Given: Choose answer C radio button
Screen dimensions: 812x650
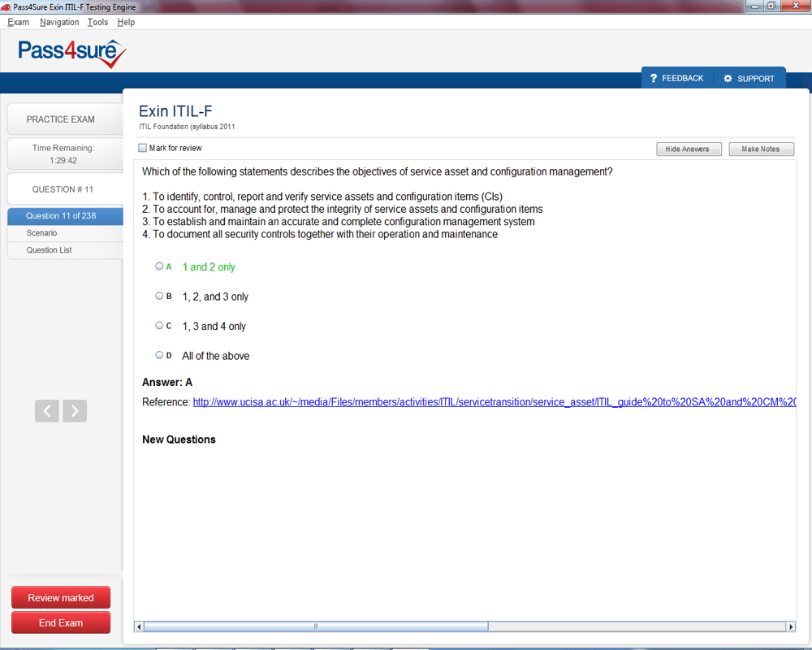Looking at the screenshot, I should tap(159, 326).
